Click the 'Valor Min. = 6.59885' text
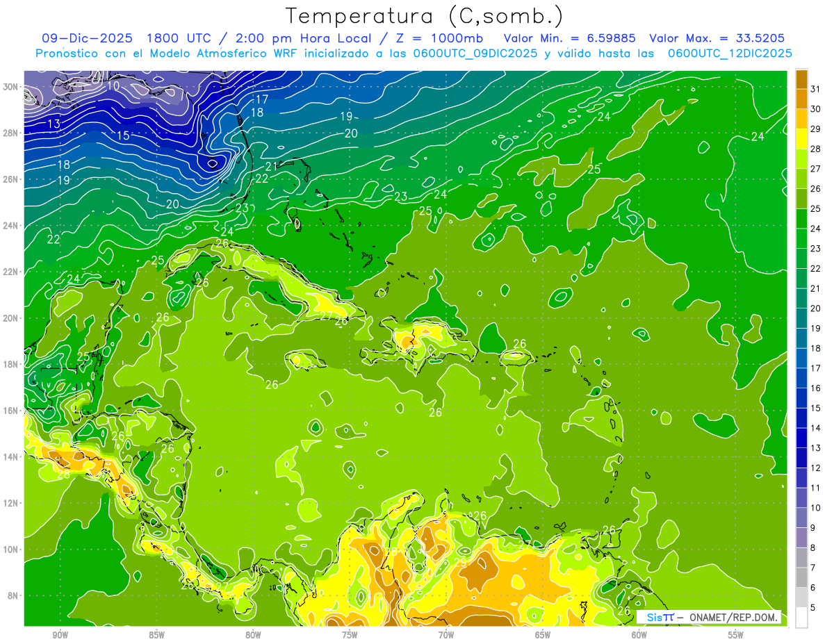Screen dimensions: 834x644 [571, 38]
